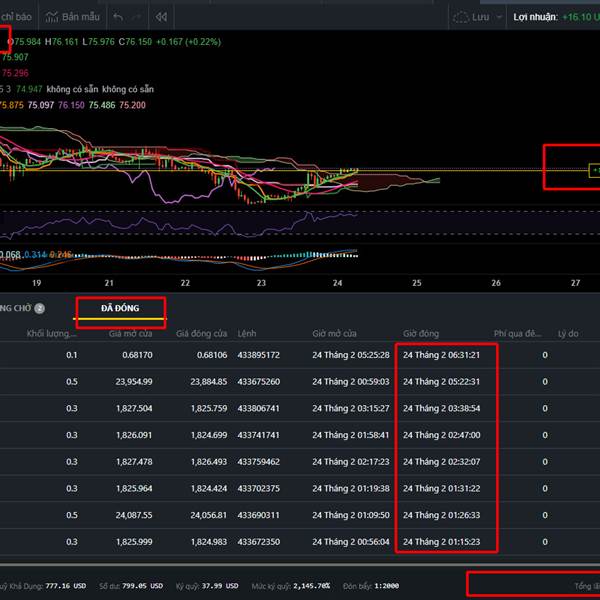Click open price 1,827.504
This screenshot has width=600, height=600.
tap(134, 408)
